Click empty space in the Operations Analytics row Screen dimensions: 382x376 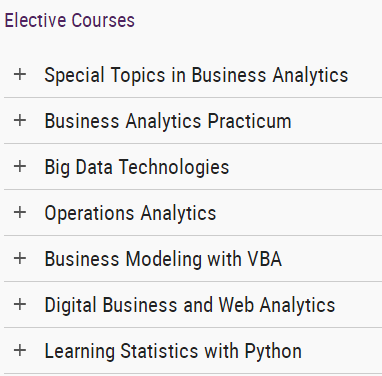point(298,213)
